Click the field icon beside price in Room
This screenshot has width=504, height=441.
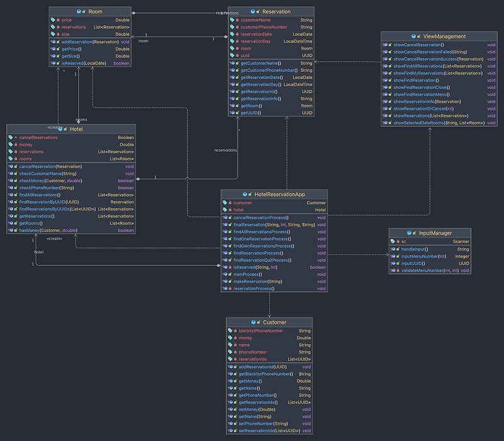coord(53,20)
